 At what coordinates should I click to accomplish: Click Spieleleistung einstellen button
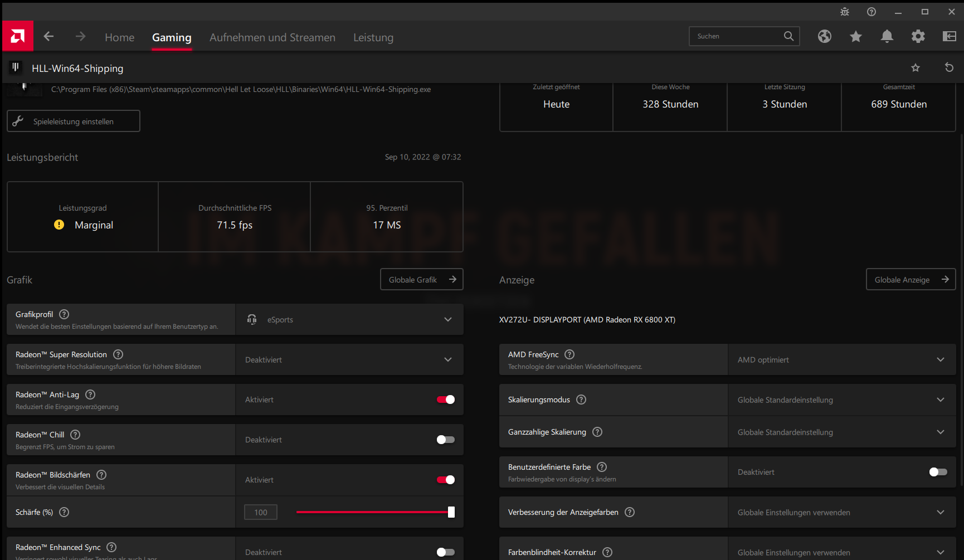coord(74,121)
